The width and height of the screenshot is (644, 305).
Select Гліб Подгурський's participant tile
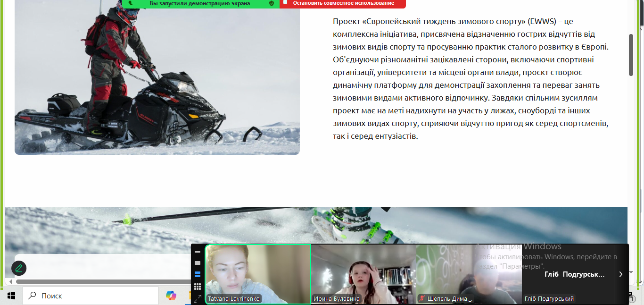(x=575, y=274)
